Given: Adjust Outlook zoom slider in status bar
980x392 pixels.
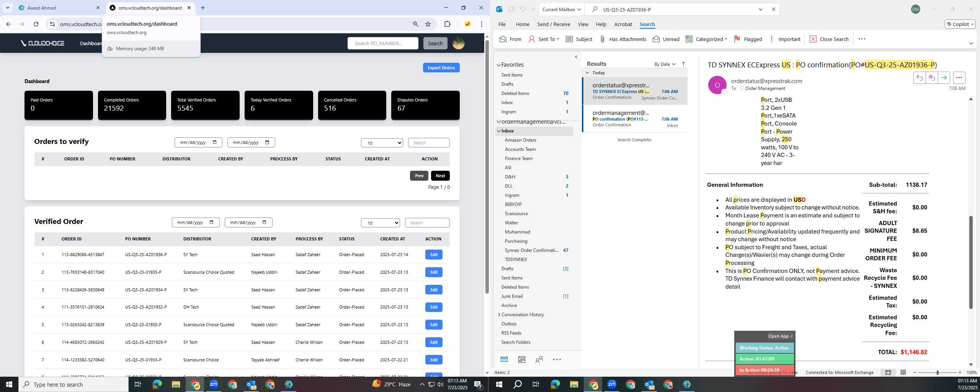Looking at the screenshot, I should (x=937, y=372).
